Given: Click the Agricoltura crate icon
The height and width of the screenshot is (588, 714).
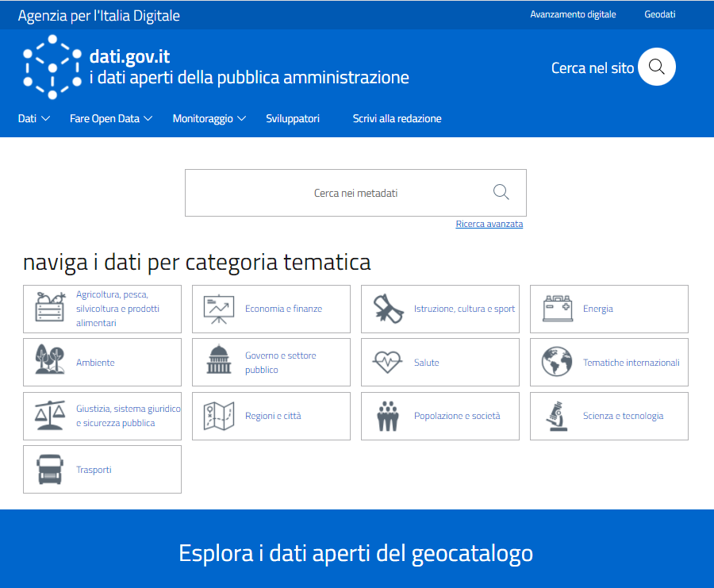Looking at the screenshot, I should 50,308.
